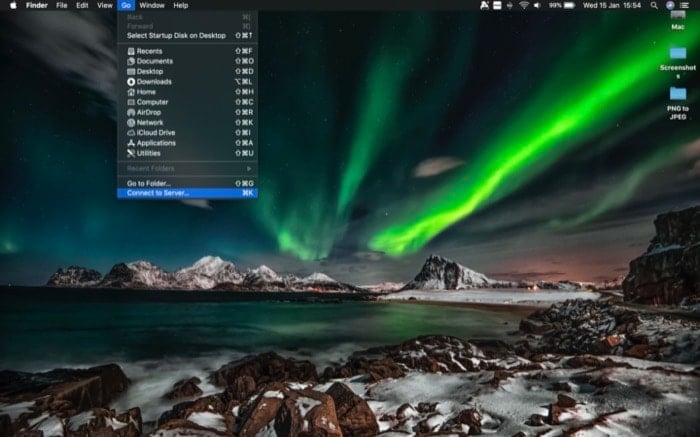Go to the Applications text entry
The width and height of the screenshot is (700, 437).
[x=156, y=143]
